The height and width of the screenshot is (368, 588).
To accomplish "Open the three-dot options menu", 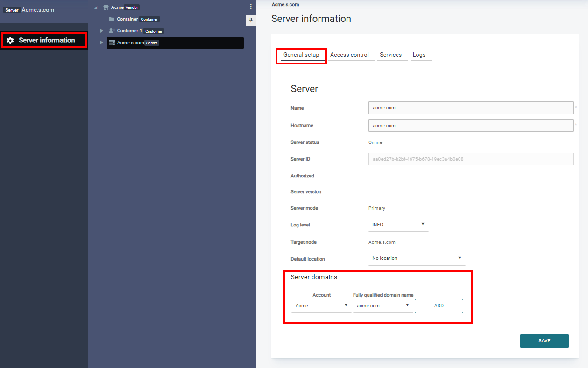I will coord(251,7).
